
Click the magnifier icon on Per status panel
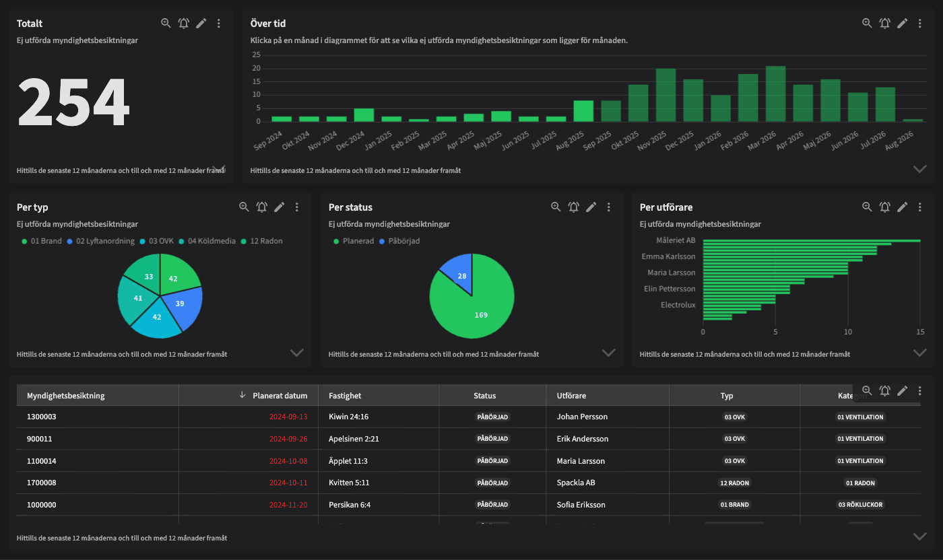pyautogui.click(x=556, y=207)
